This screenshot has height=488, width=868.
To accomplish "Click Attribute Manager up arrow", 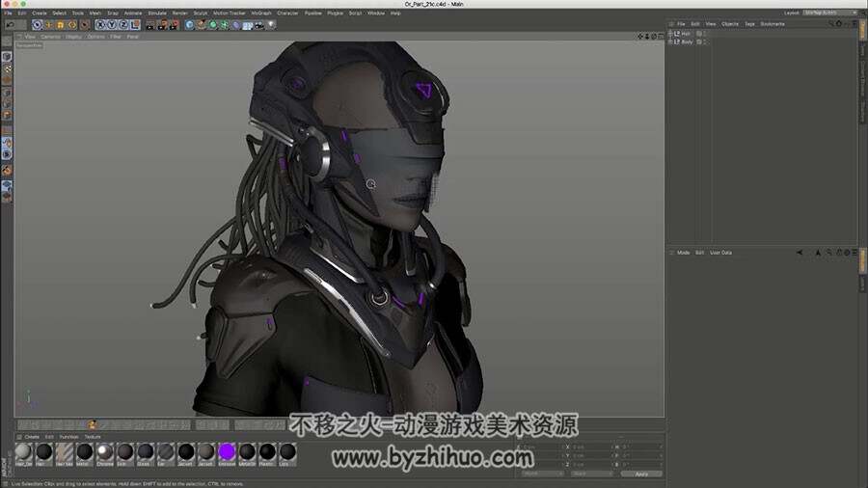I will [x=818, y=253].
